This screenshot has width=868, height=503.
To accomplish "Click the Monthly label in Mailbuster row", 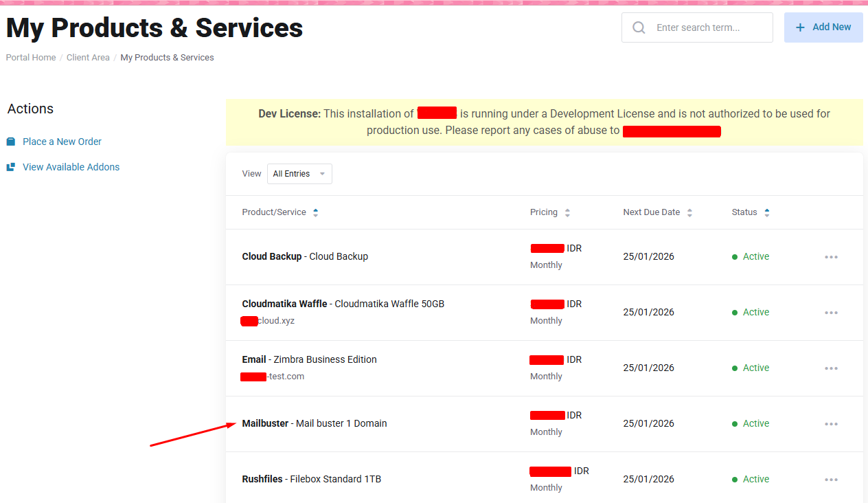I will pos(546,432).
